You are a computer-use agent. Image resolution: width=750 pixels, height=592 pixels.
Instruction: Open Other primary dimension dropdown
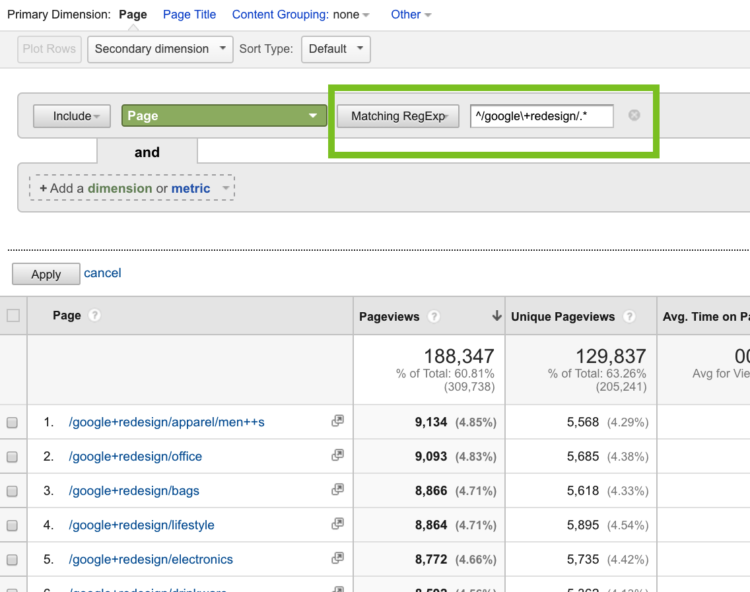tap(411, 15)
